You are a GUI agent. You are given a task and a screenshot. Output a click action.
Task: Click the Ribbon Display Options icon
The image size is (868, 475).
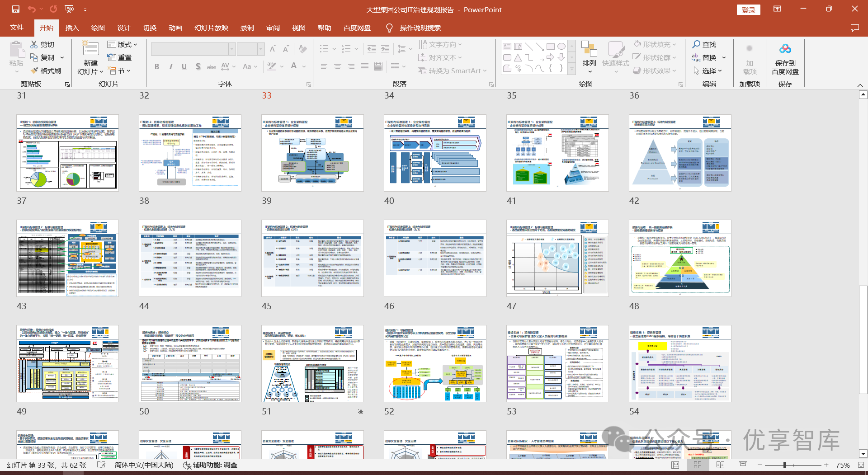tap(777, 9)
